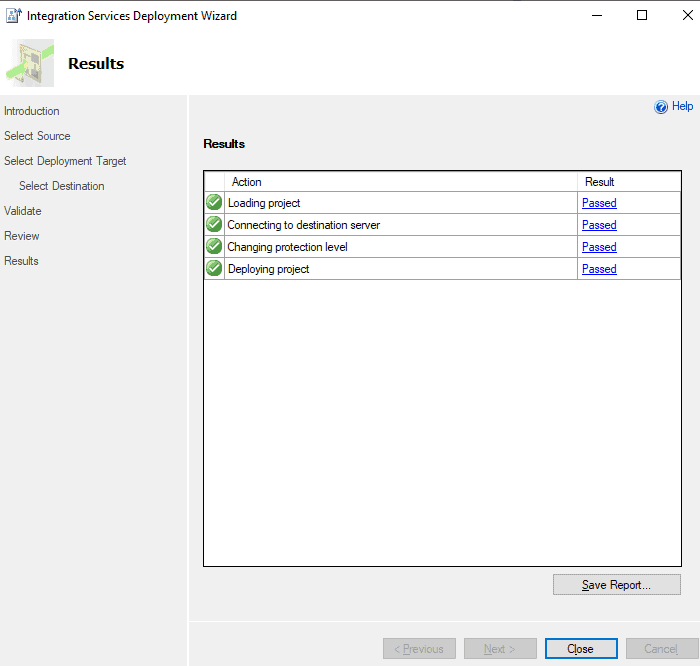Go to the Select Destination sub-step

(x=62, y=186)
